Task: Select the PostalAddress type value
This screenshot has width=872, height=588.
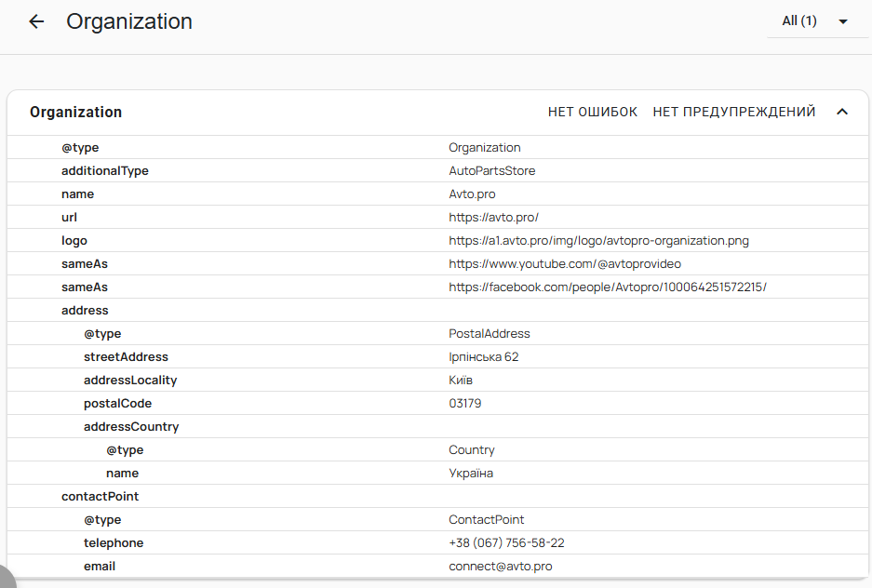Action: (x=490, y=333)
